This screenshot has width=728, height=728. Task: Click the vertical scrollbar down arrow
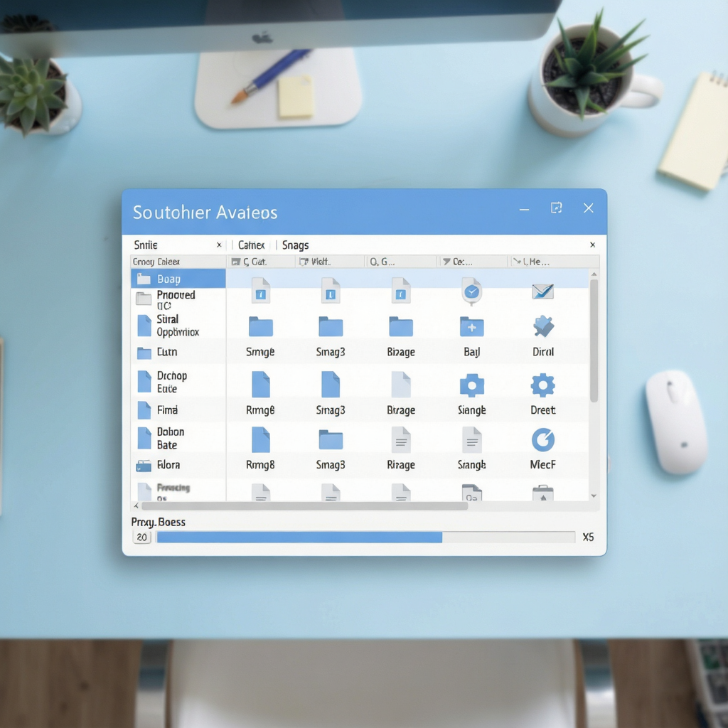coord(594,496)
